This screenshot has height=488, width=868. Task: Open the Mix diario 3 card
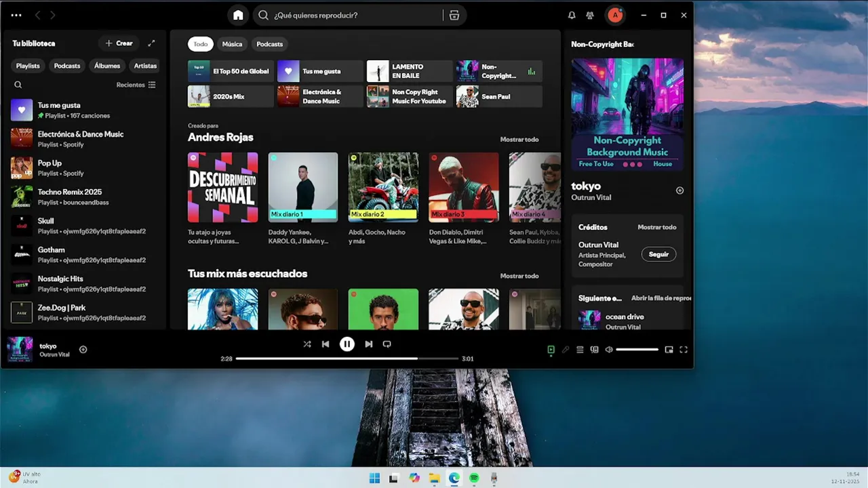pos(464,198)
